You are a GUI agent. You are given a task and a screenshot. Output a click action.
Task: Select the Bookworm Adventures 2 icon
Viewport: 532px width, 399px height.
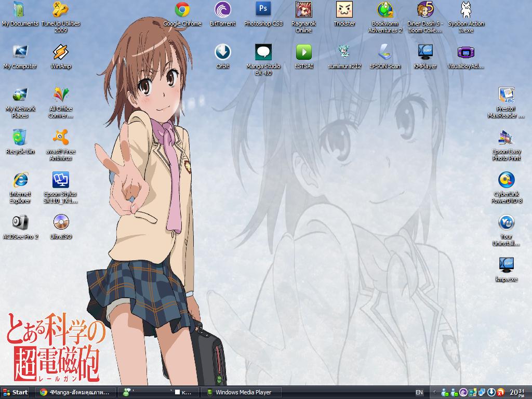[x=385, y=17]
